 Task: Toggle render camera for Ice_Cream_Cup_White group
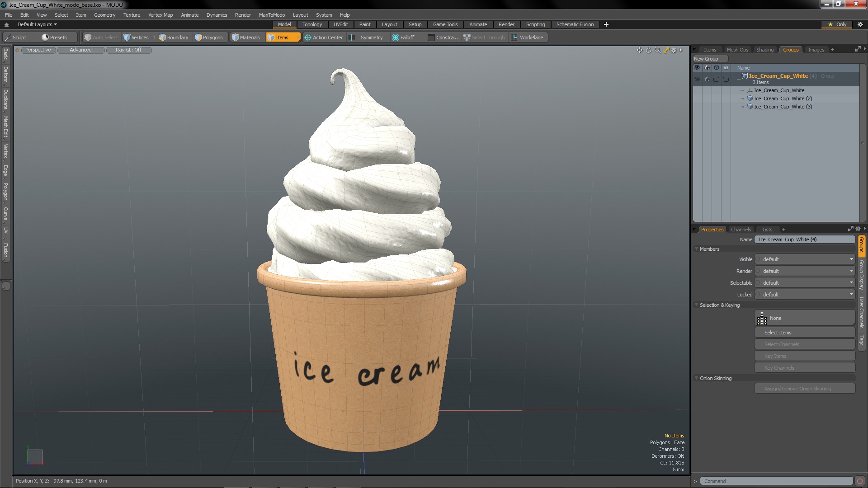click(707, 79)
